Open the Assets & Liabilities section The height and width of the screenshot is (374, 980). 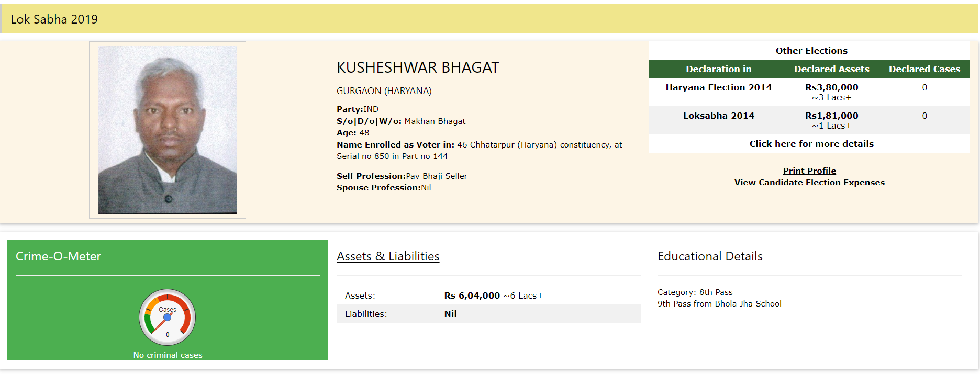coord(388,256)
